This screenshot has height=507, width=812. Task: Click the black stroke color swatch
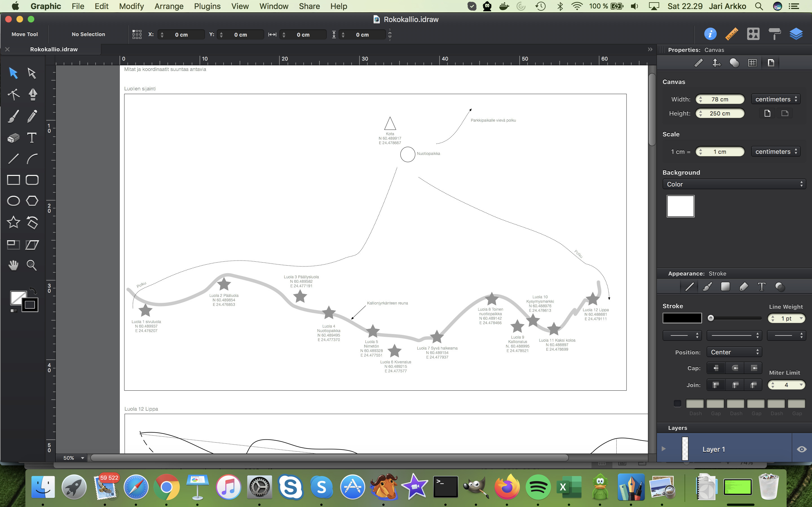682,318
